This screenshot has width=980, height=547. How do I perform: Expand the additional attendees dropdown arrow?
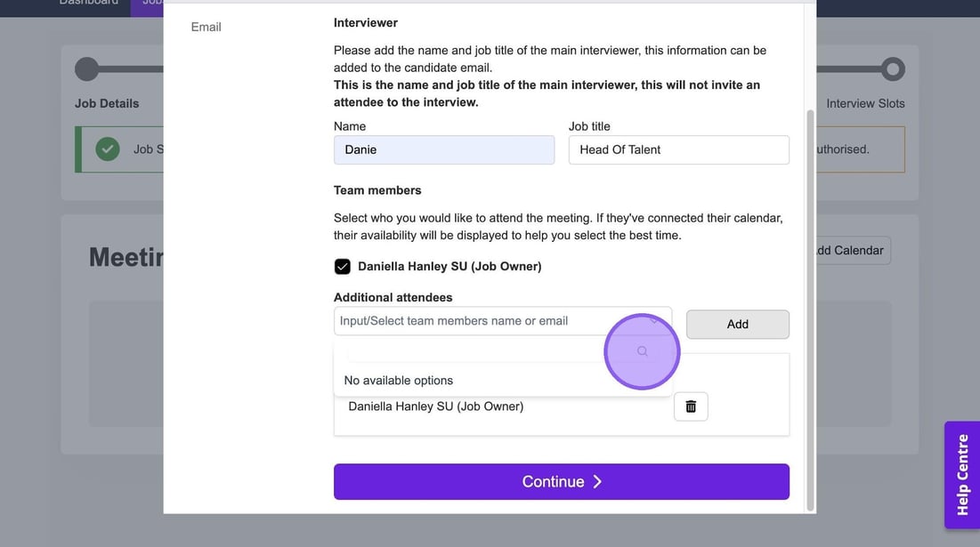point(655,321)
